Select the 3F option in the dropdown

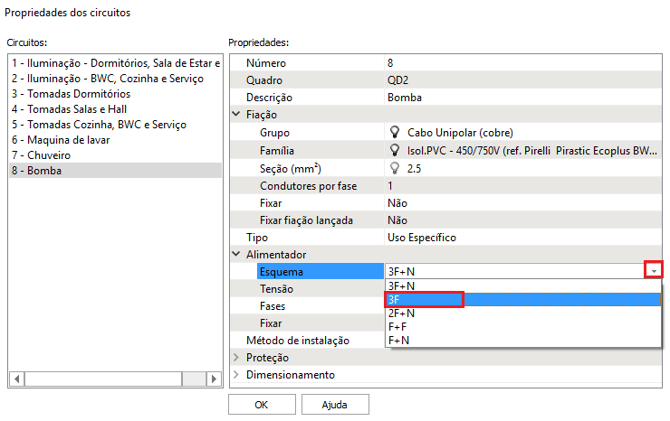(423, 299)
